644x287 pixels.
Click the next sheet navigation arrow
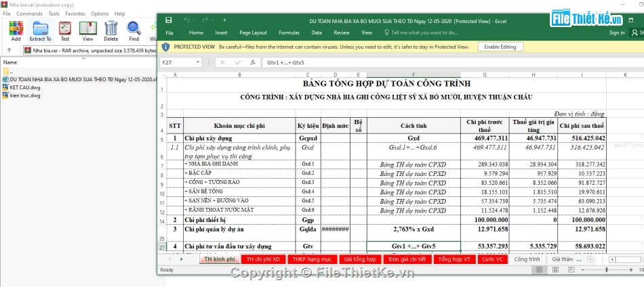182,259
